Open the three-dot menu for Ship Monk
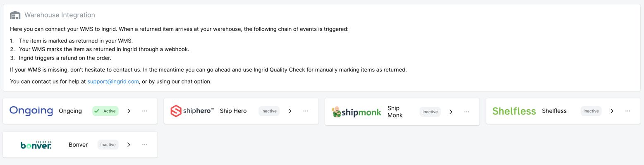 467,112
